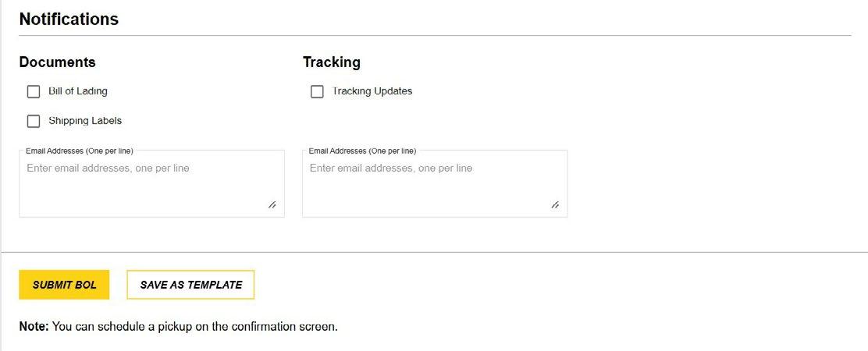Click the Shipping Labels label text
This screenshot has height=351, width=868.
[85, 120]
